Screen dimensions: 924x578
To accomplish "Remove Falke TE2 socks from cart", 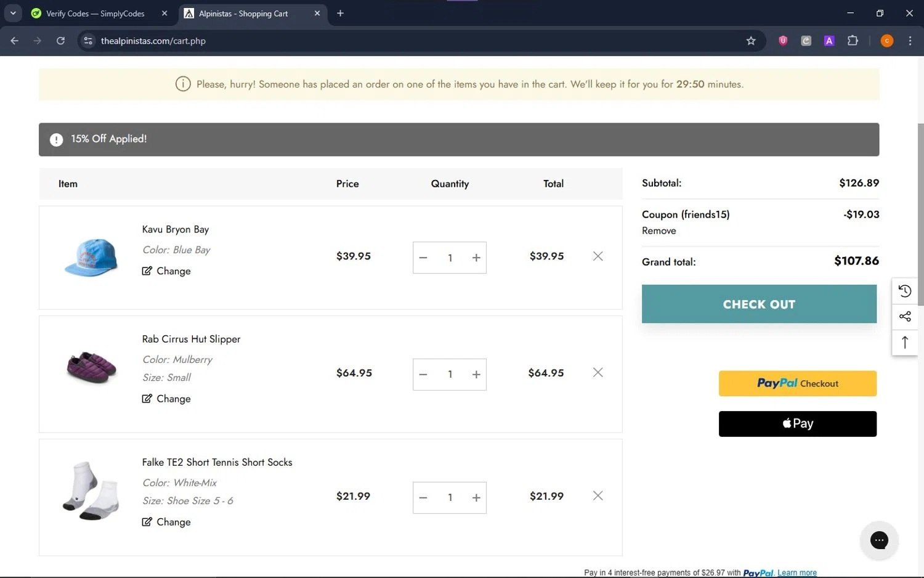I will point(598,495).
